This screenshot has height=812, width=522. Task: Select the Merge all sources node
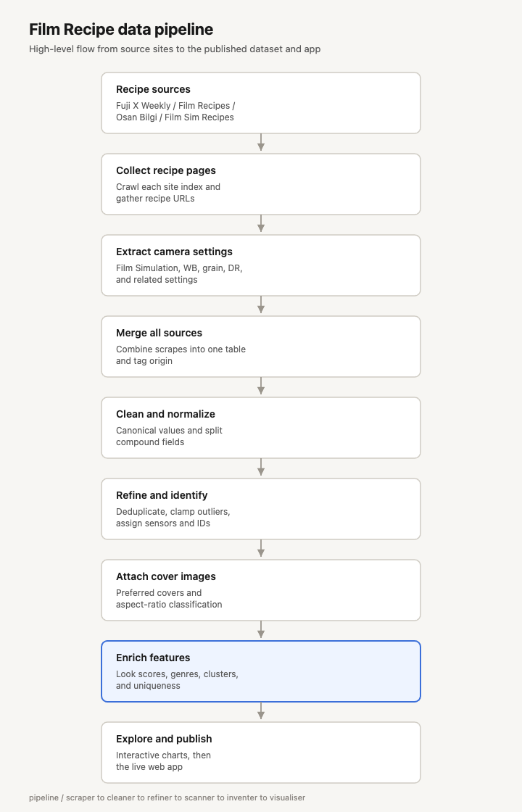pos(261,347)
